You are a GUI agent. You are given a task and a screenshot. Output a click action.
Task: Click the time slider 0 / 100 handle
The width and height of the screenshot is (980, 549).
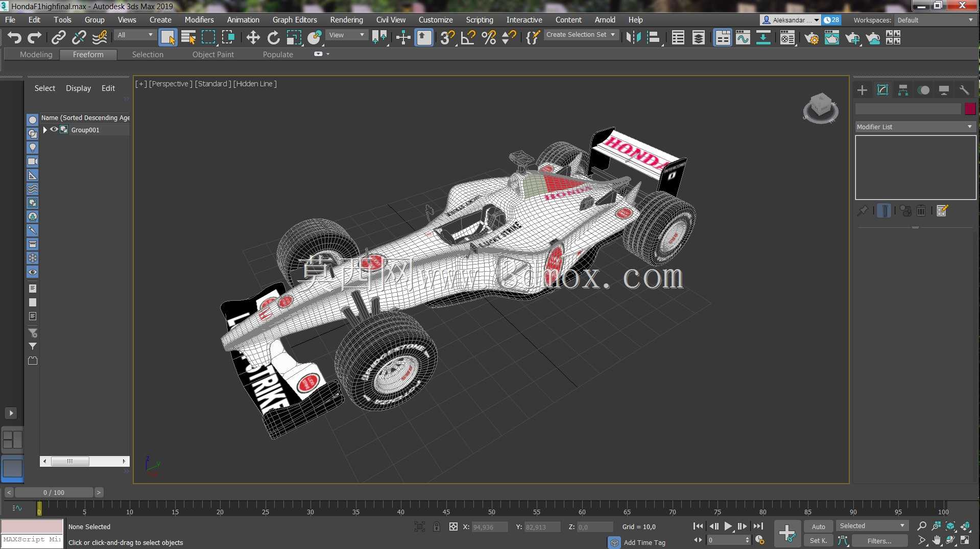pos(54,492)
